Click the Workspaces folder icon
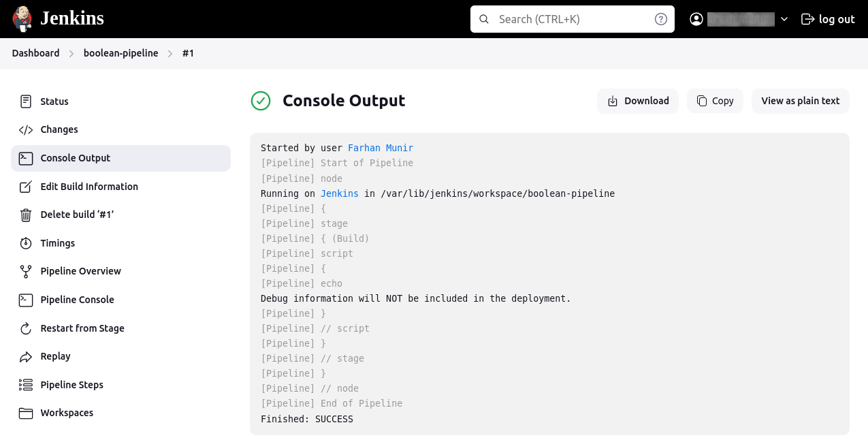Image resolution: width=868 pixels, height=440 pixels. [x=26, y=413]
